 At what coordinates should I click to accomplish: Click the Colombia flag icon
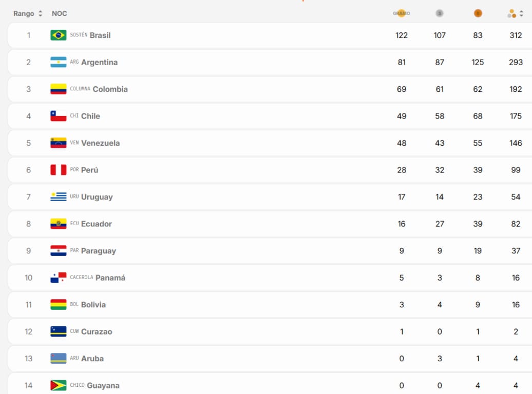click(59, 89)
